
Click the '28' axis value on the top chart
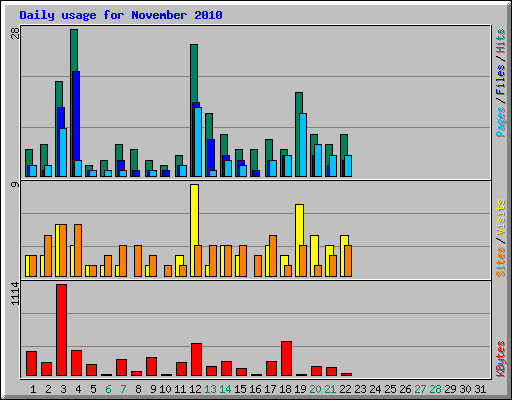tap(15, 33)
